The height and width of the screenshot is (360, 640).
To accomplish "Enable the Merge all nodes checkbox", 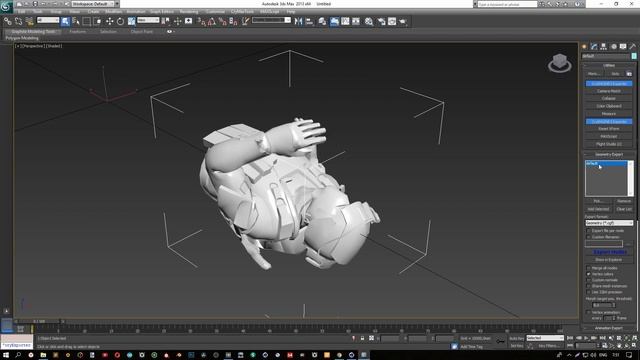I will click(x=589, y=268).
